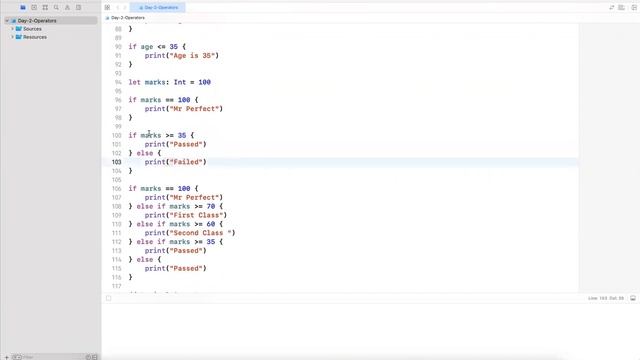
Task: Click the print("Age is 35") line
Action: click(x=182, y=56)
